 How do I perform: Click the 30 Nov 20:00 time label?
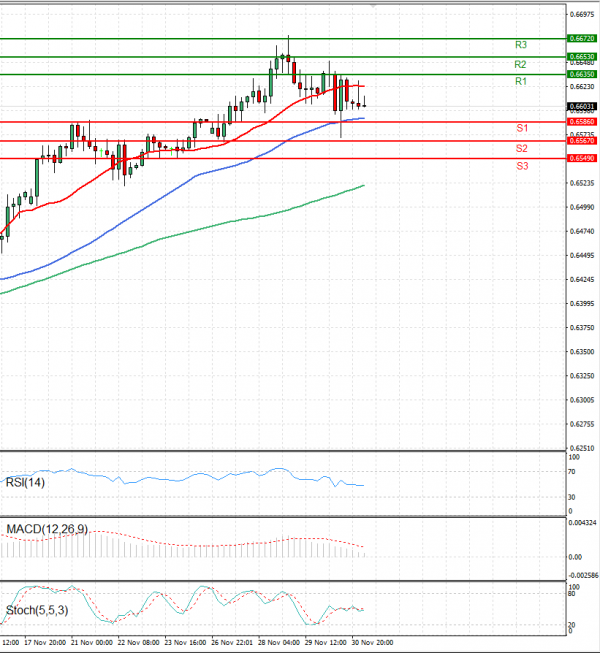click(373, 643)
